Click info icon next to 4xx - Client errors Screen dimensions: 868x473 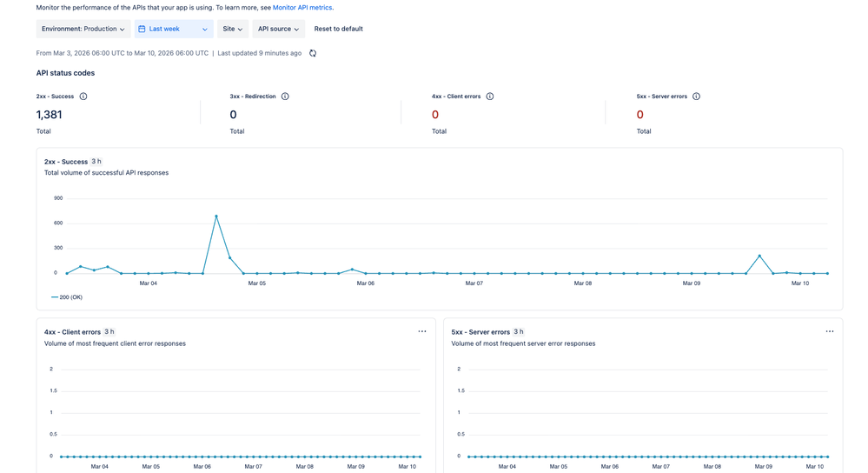pyautogui.click(x=490, y=97)
